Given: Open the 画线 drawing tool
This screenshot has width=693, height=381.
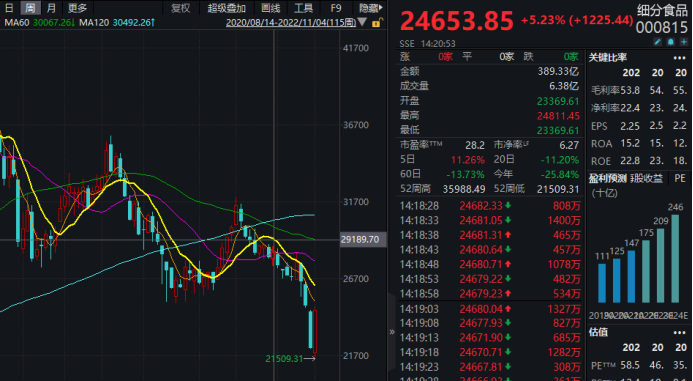Looking at the screenshot, I should click(270, 8).
